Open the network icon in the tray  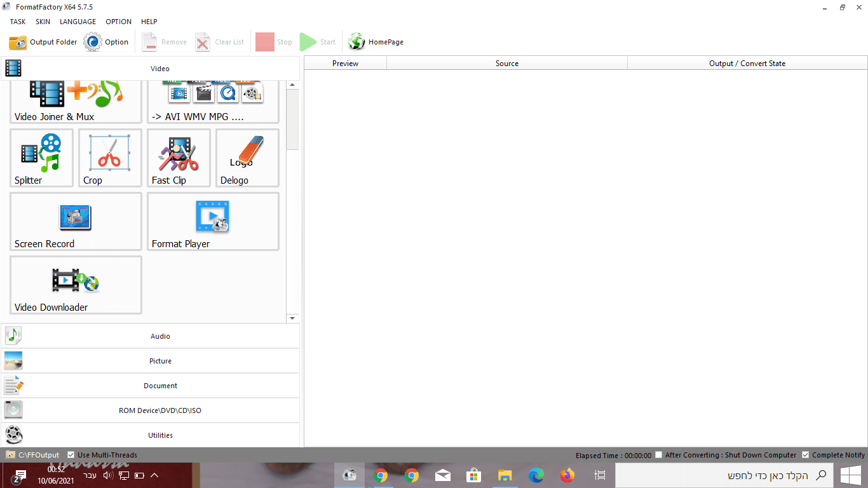point(124,475)
